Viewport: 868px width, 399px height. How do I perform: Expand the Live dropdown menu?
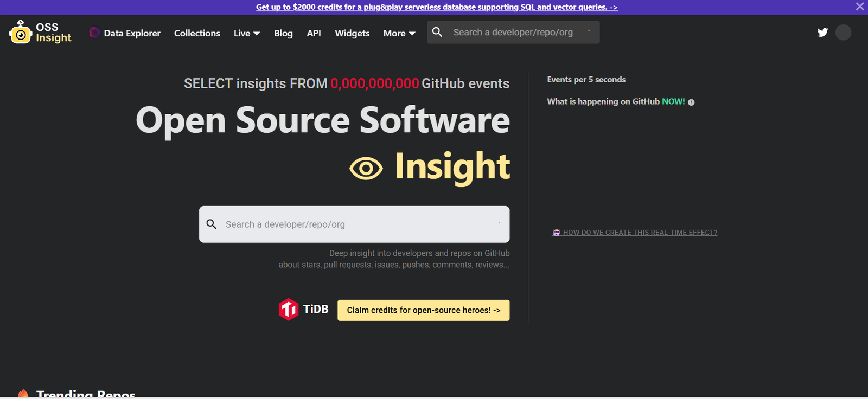tap(247, 33)
